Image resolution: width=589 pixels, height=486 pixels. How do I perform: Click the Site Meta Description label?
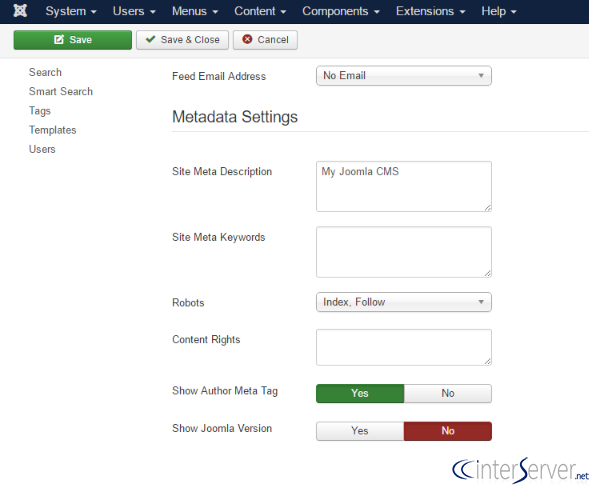tap(222, 172)
